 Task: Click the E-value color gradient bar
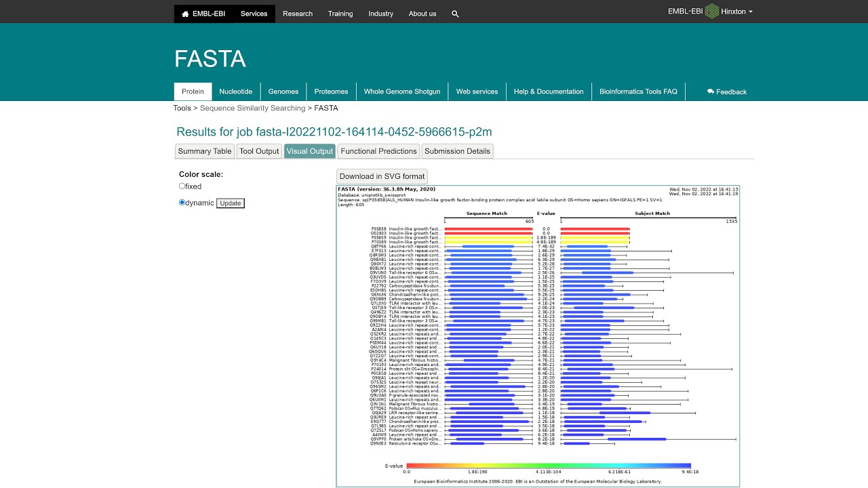549,466
